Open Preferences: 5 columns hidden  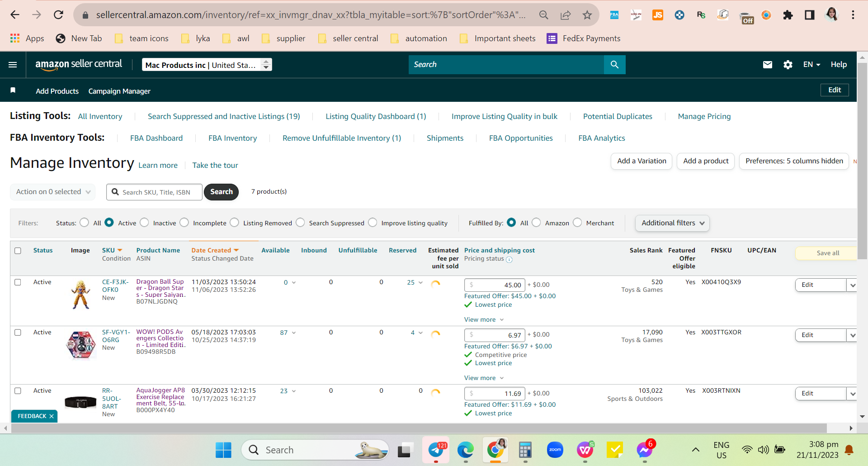pos(794,161)
